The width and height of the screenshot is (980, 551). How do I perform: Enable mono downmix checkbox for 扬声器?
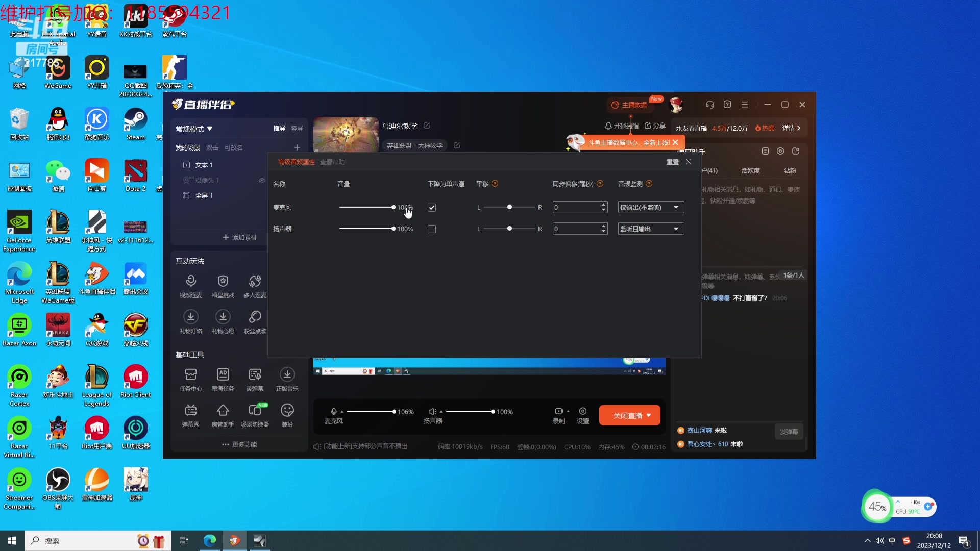432,229
